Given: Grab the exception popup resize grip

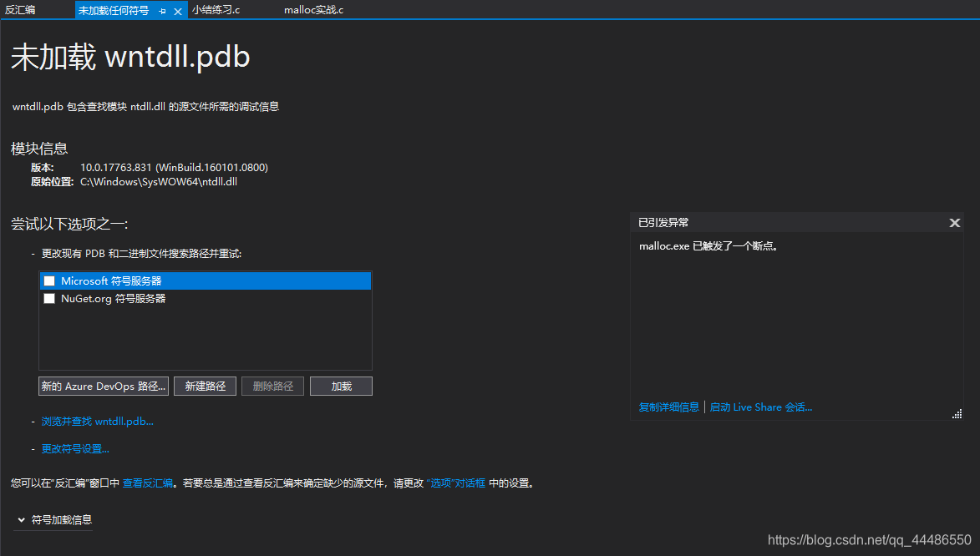Looking at the screenshot, I should pyautogui.click(x=957, y=413).
